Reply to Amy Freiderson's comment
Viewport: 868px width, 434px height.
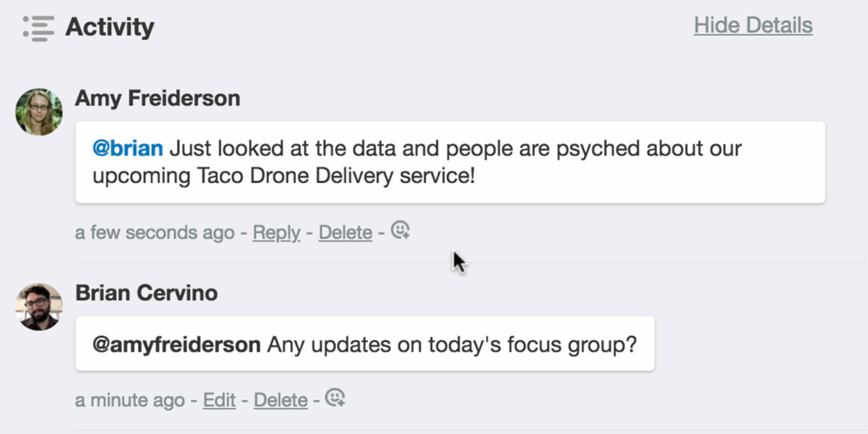point(276,233)
